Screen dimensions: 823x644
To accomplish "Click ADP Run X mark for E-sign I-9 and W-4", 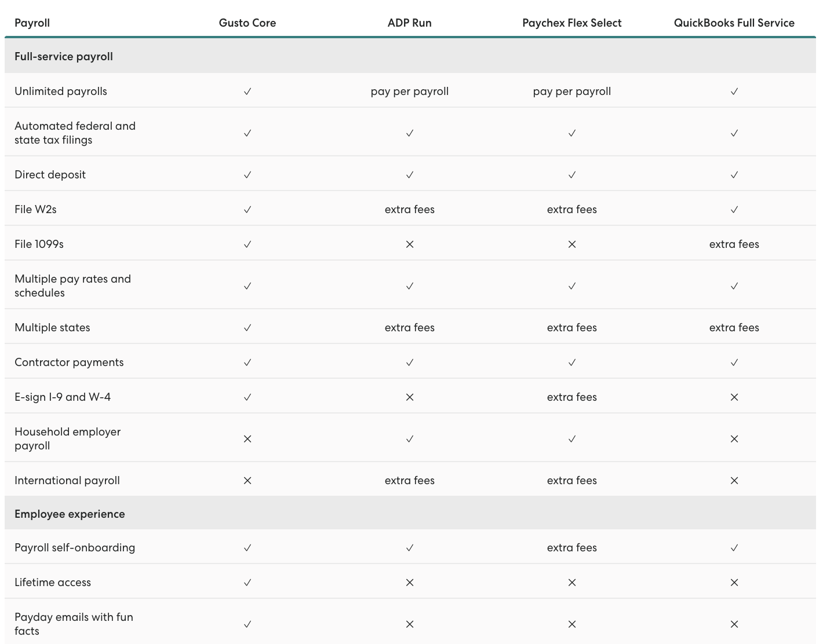I will pyautogui.click(x=410, y=397).
